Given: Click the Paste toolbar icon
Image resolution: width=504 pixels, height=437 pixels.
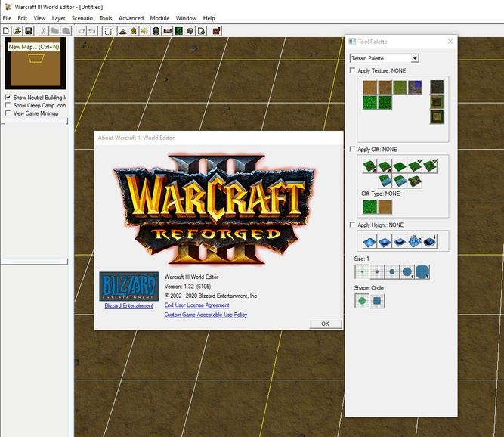Looking at the screenshot, I should pos(66,31).
